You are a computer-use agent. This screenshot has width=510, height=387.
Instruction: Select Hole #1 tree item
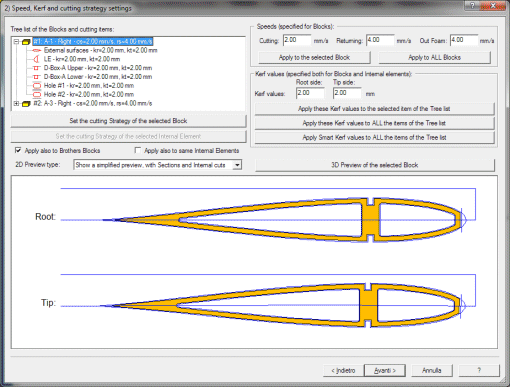coord(89,86)
